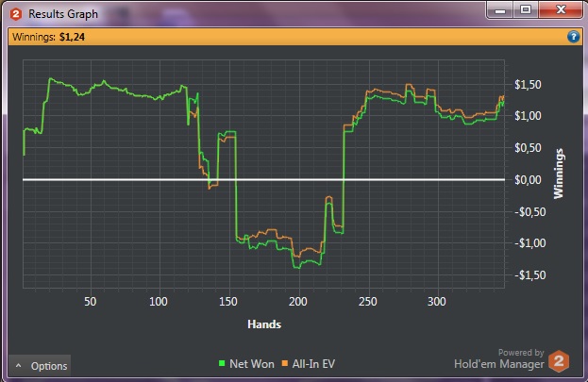The image size is (588, 382).
Task: Click the Hands axis title
Action: 264,324
